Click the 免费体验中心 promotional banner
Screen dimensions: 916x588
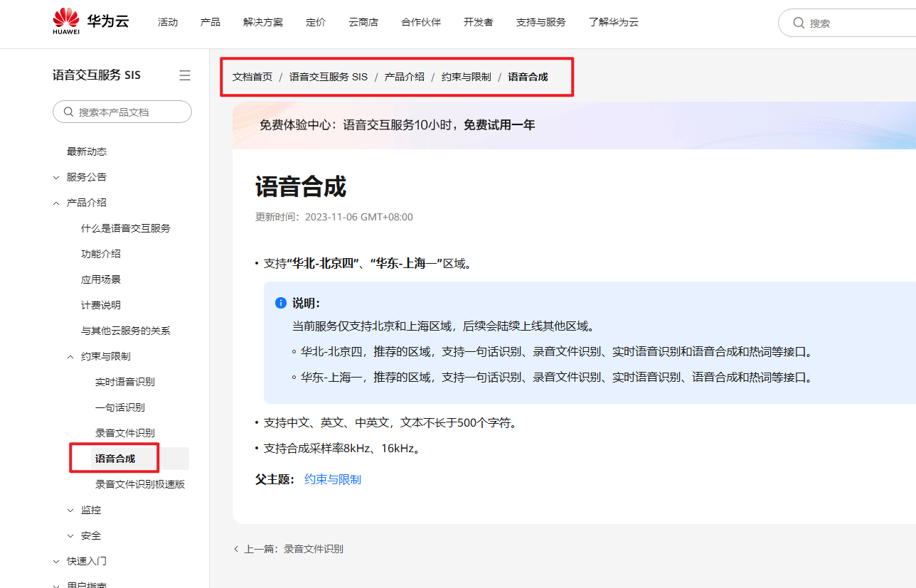point(574,125)
